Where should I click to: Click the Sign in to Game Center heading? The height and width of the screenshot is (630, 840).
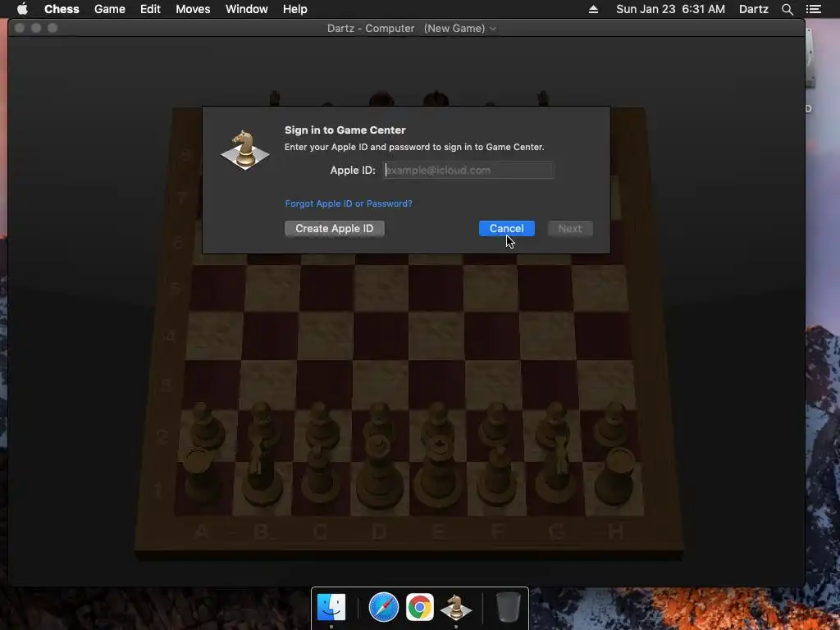(345, 130)
